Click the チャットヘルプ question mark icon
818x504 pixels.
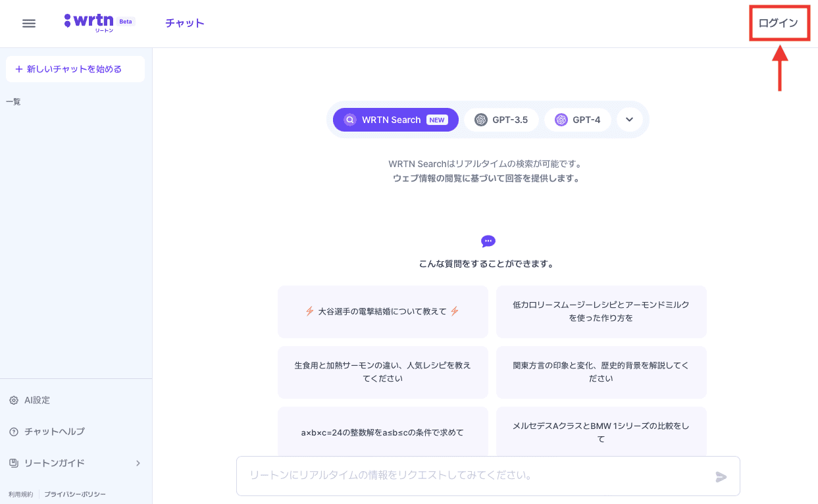coord(14,432)
